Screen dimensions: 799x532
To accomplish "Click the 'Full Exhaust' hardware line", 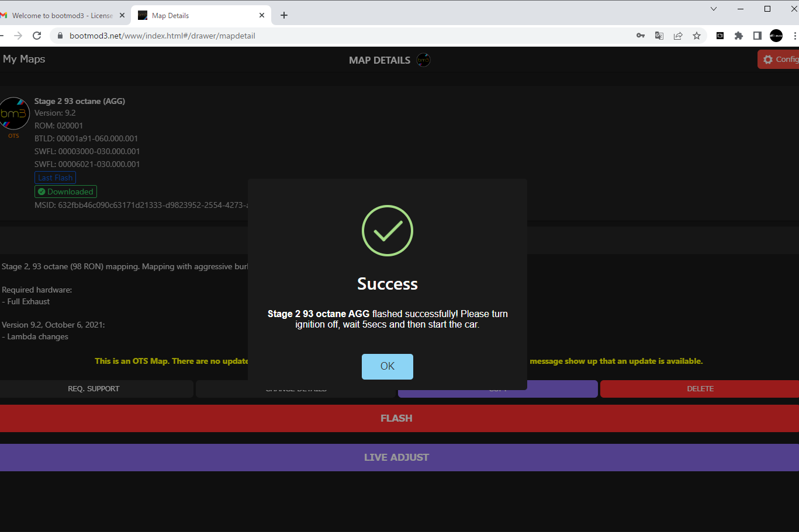I will click(26, 301).
